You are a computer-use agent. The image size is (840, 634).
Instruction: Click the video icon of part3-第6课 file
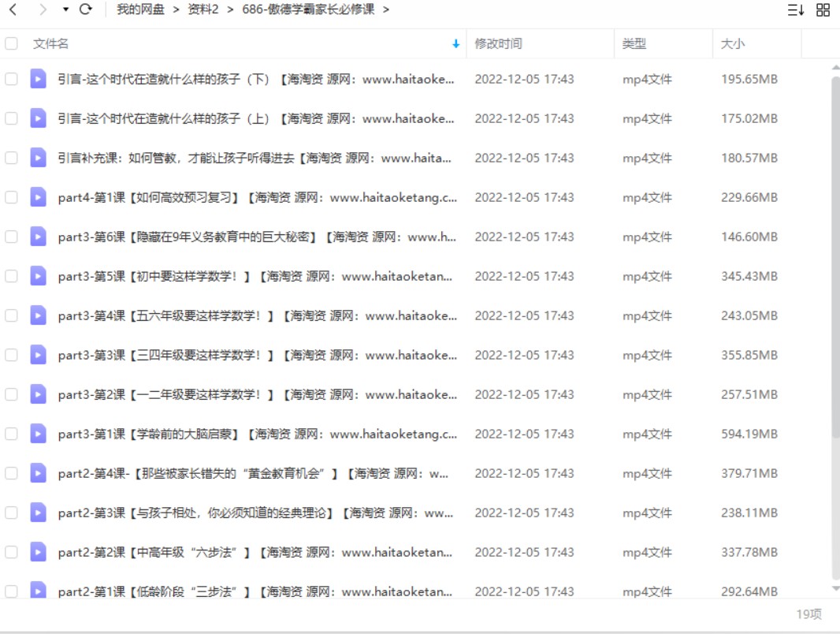(x=38, y=237)
